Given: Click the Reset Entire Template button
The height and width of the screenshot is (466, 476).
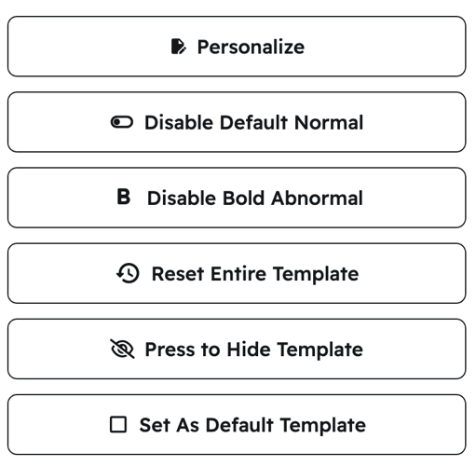Looking at the screenshot, I should coord(237,273).
